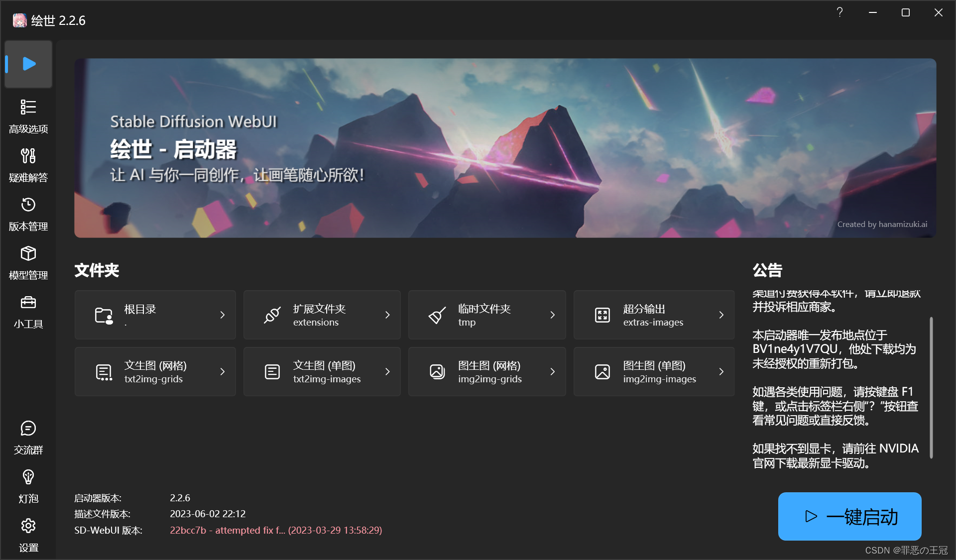Open the 临时文件夹 tmp folder card
This screenshot has width=956, height=560.
486,315
